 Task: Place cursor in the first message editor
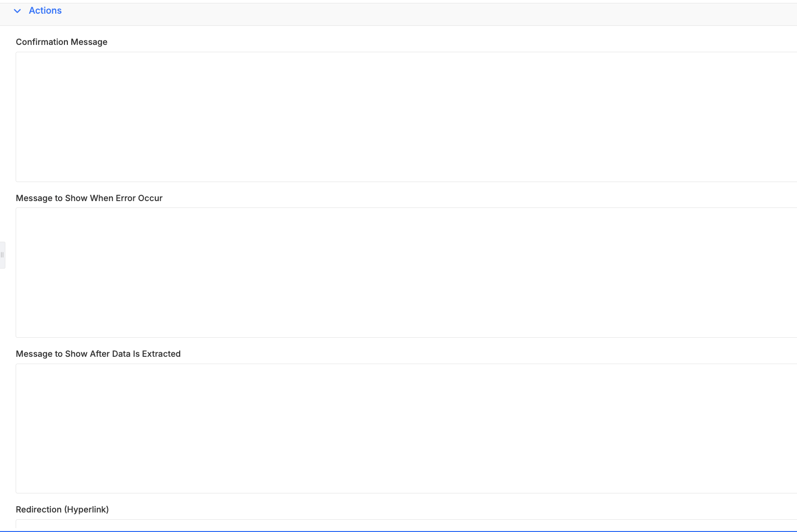(x=406, y=117)
